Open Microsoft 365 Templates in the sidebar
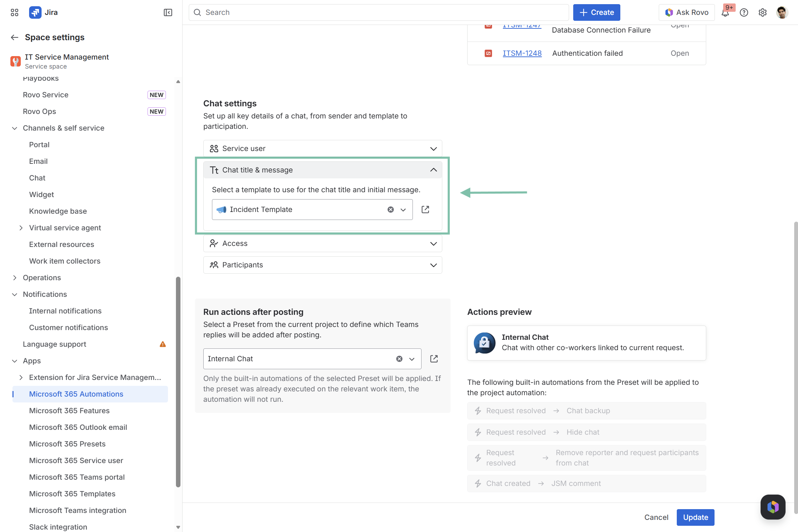The width and height of the screenshot is (798, 532). [72, 494]
